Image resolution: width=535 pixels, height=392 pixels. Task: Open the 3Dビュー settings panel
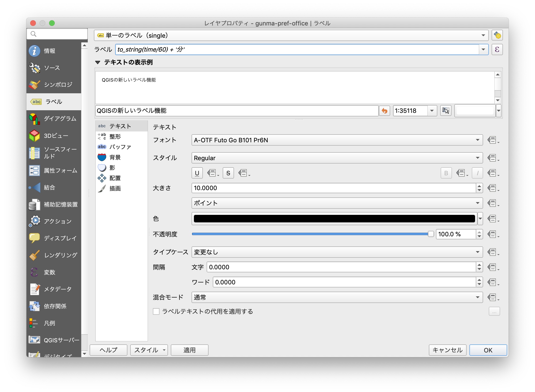[x=55, y=135]
